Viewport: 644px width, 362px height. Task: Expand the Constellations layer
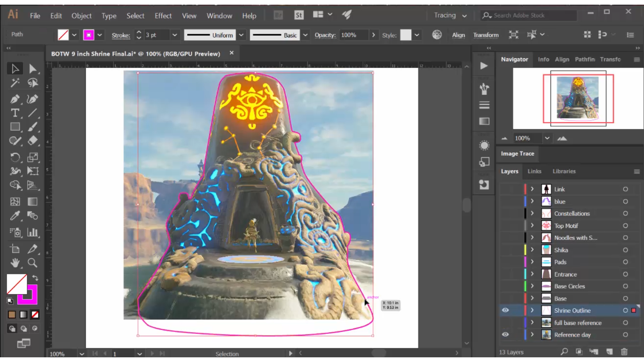coord(532,214)
